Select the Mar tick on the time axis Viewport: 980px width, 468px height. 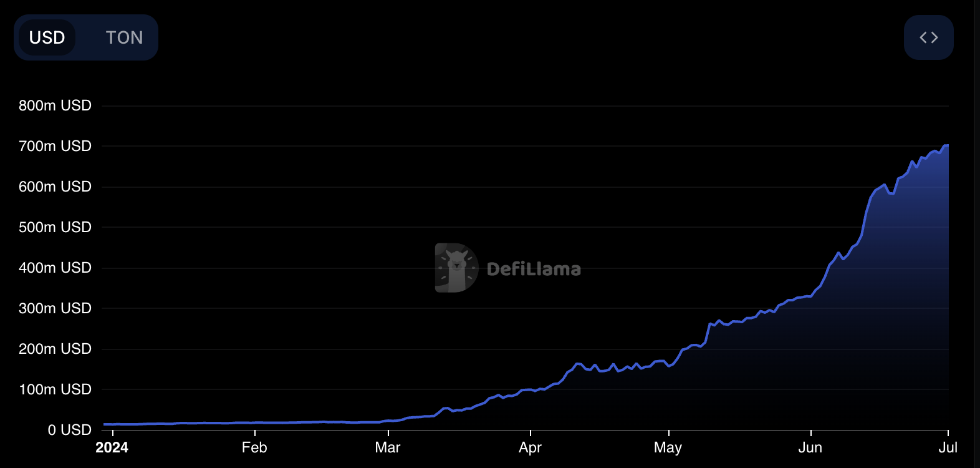(388, 447)
